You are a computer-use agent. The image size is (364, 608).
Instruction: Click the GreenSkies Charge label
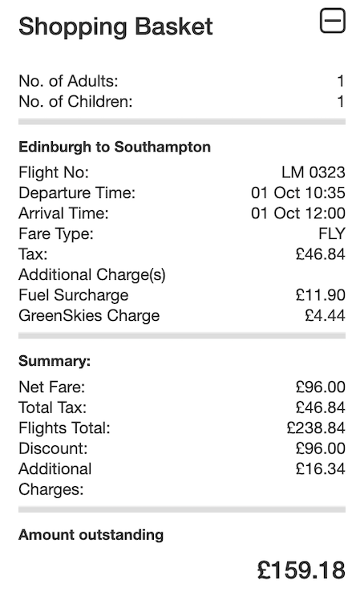point(89,315)
